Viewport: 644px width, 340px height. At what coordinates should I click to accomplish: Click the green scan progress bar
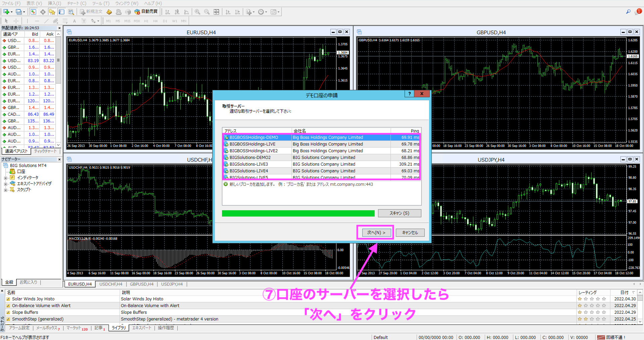click(x=298, y=214)
